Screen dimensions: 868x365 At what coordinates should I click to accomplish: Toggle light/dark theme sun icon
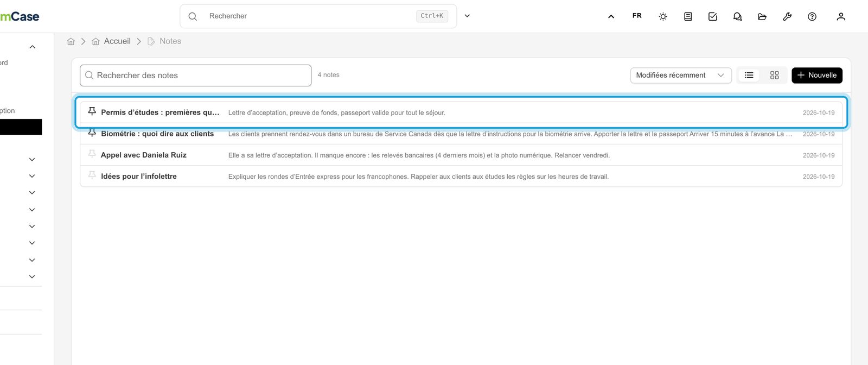(x=663, y=16)
